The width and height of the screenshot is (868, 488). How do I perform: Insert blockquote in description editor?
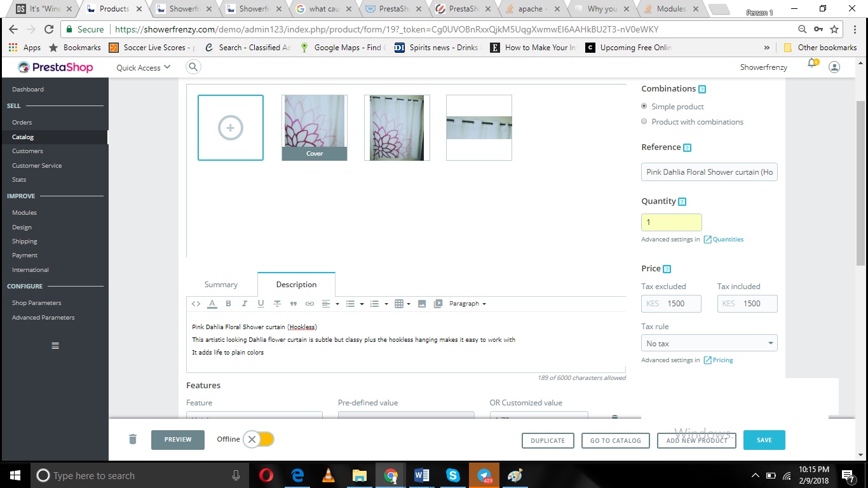[294, 304]
